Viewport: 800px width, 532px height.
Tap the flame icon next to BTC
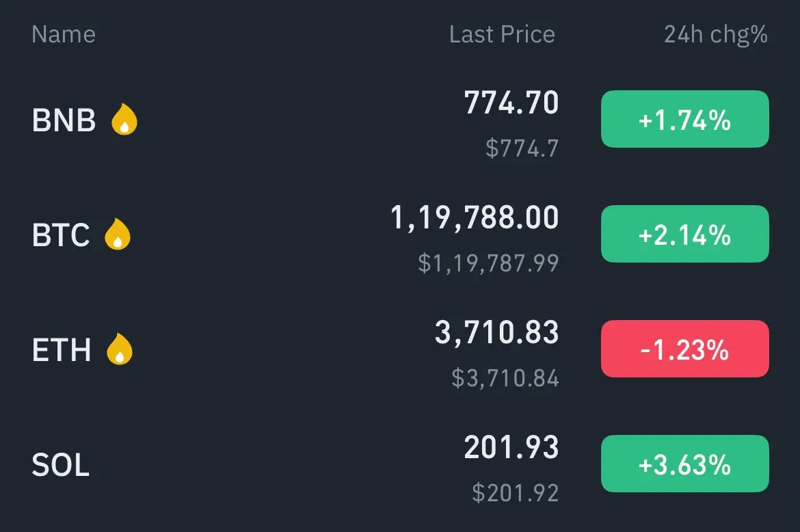click(118, 234)
